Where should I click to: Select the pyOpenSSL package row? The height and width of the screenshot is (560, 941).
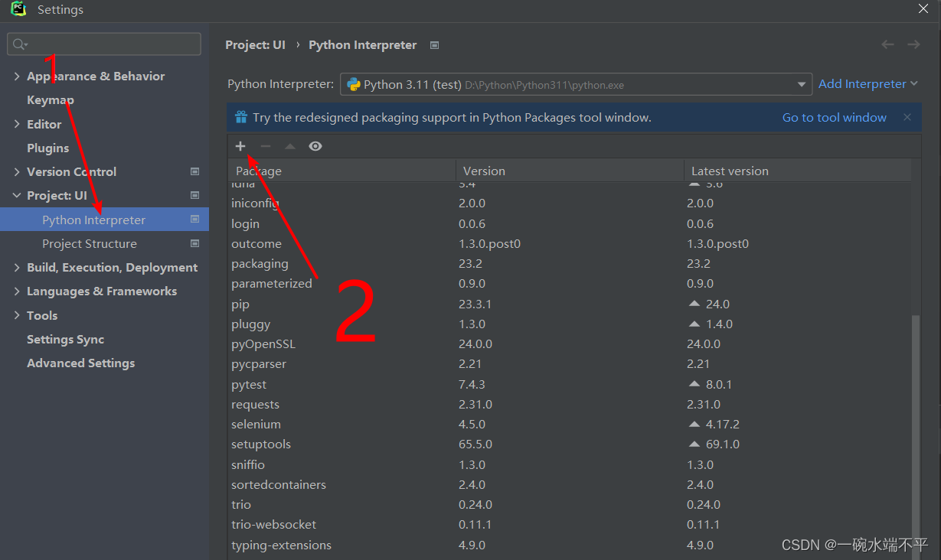coord(570,343)
